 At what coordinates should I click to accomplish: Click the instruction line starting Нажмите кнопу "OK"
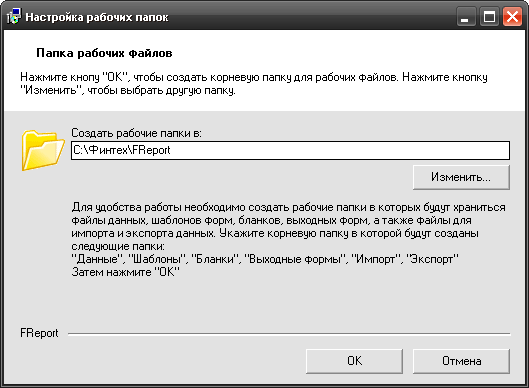pos(254,77)
